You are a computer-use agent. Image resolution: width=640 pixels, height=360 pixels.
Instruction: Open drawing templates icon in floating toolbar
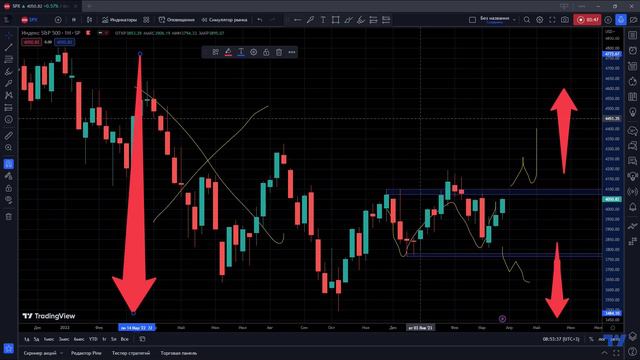[x=216, y=52]
